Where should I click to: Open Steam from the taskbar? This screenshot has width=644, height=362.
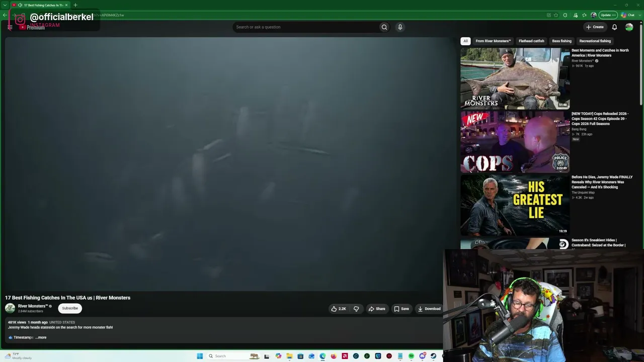pos(433,356)
